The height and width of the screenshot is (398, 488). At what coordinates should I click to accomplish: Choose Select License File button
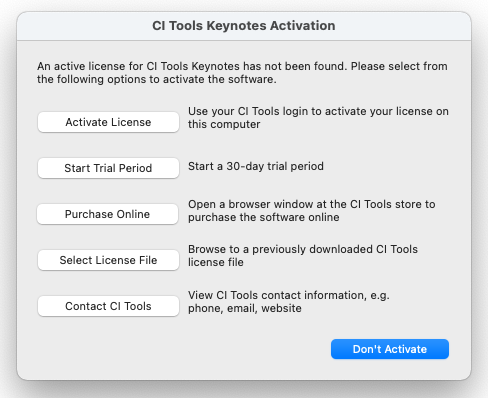[108, 260]
